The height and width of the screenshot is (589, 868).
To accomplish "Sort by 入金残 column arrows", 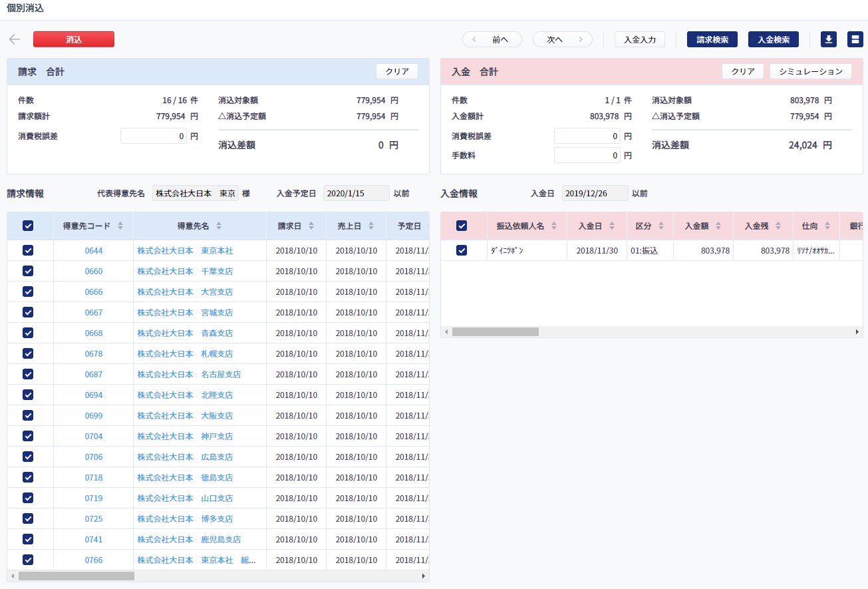I will 778,226.
